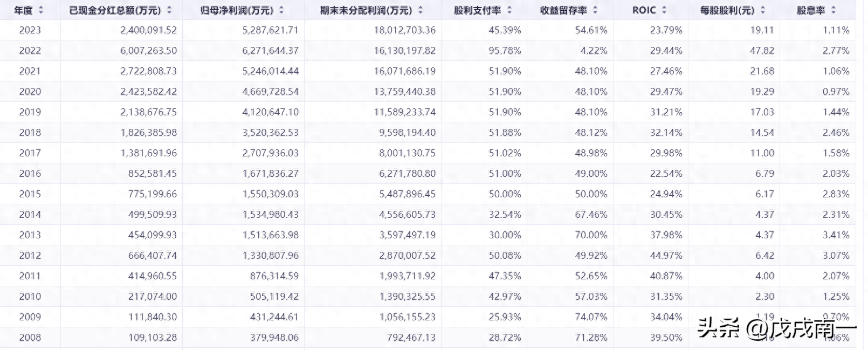868x350 pixels.
Task: Click the 6,007,263.50 dividend total cell
Action: click(x=149, y=51)
